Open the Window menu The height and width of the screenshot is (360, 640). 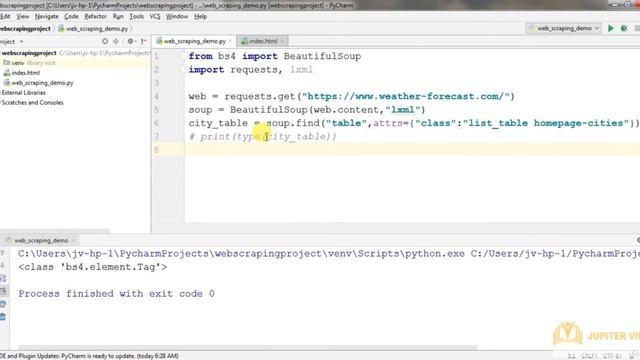coord(177,16)
